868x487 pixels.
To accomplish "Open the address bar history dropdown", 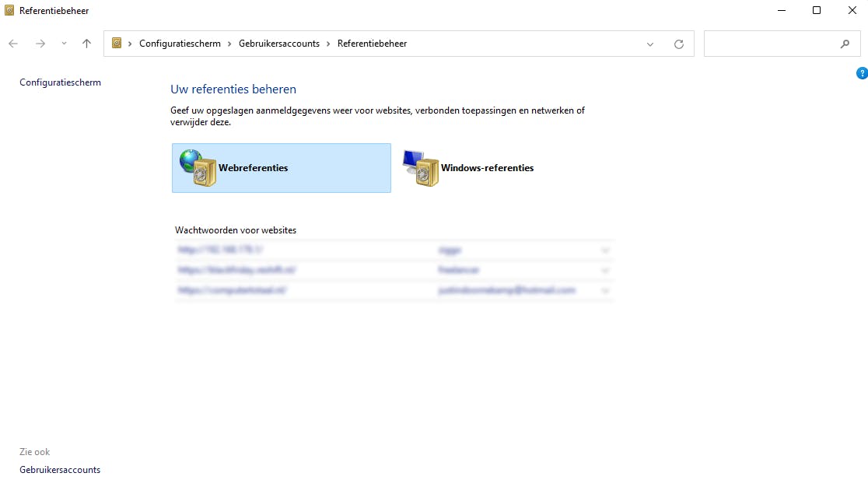I will click(x=650, y=44).
